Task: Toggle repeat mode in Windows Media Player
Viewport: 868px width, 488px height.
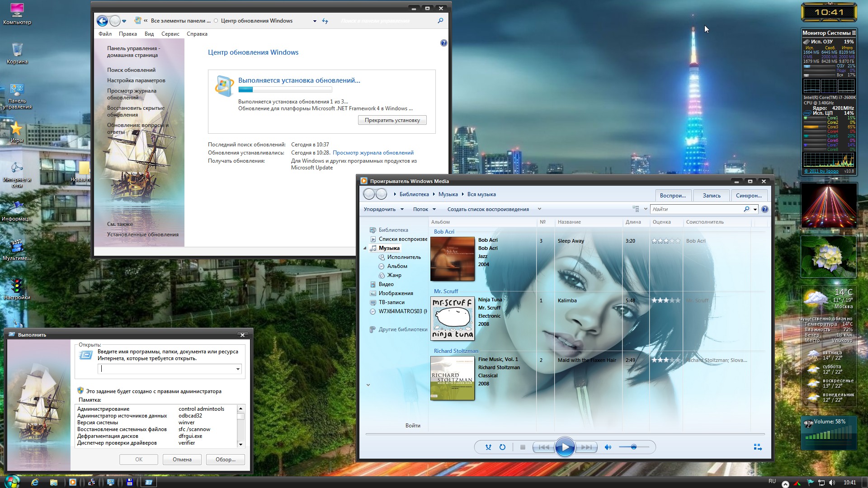Action: tap(502, 447)
